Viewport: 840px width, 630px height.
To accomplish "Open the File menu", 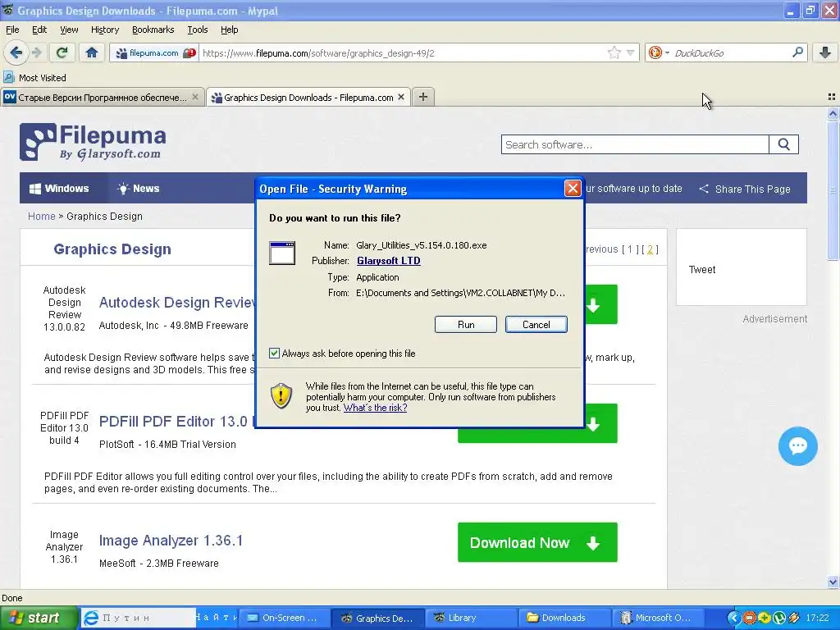I will point(12,30).
